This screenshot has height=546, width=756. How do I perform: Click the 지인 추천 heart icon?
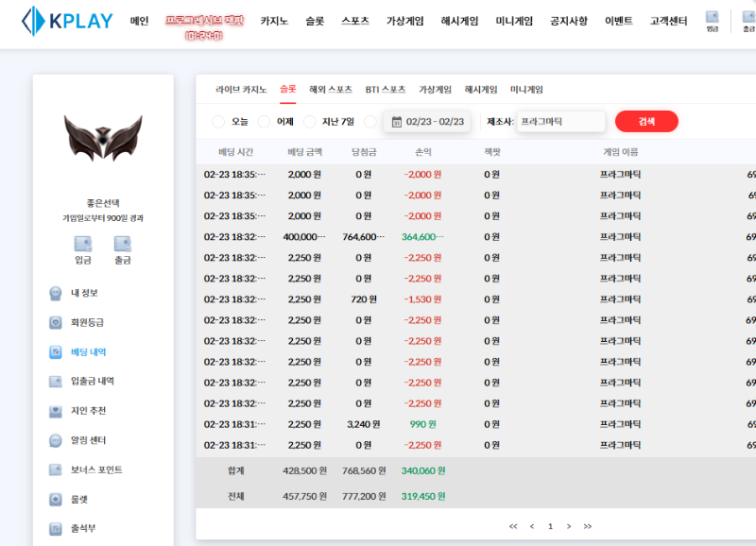click(x=56, y=411)
